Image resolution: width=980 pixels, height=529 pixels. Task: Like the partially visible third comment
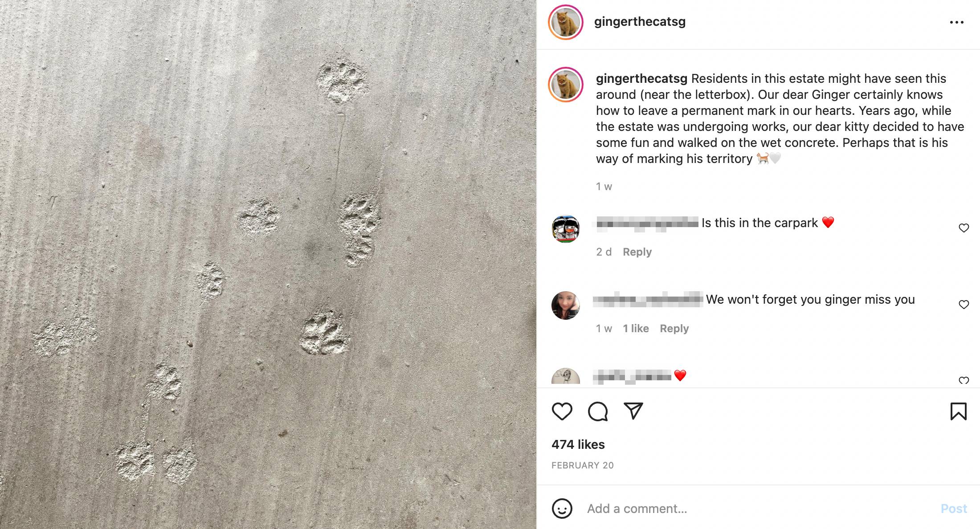[964, 380]
